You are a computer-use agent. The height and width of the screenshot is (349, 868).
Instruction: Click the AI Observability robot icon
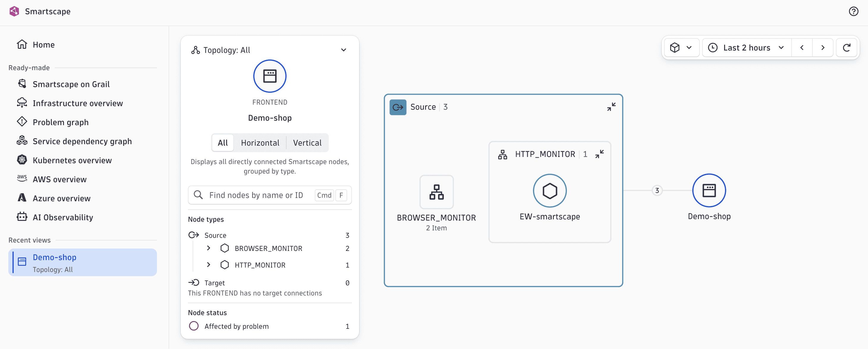22,217
